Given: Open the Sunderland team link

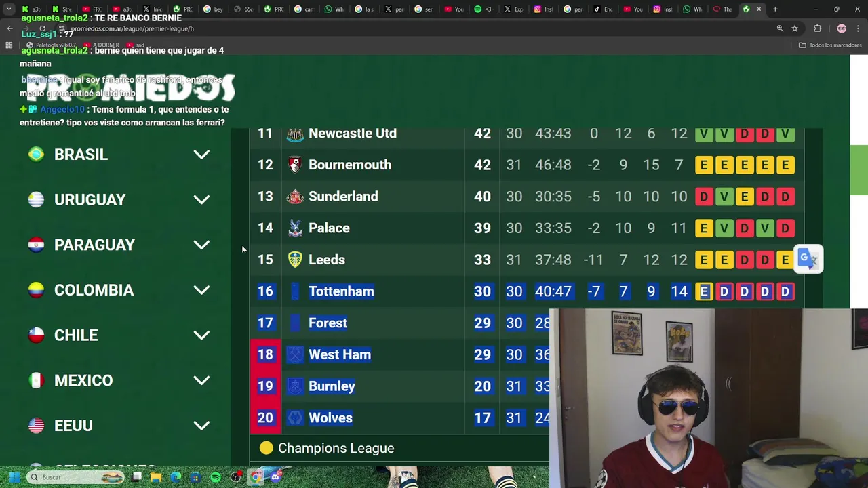Looking at the screenshot, I should click(x=343, y=197).
